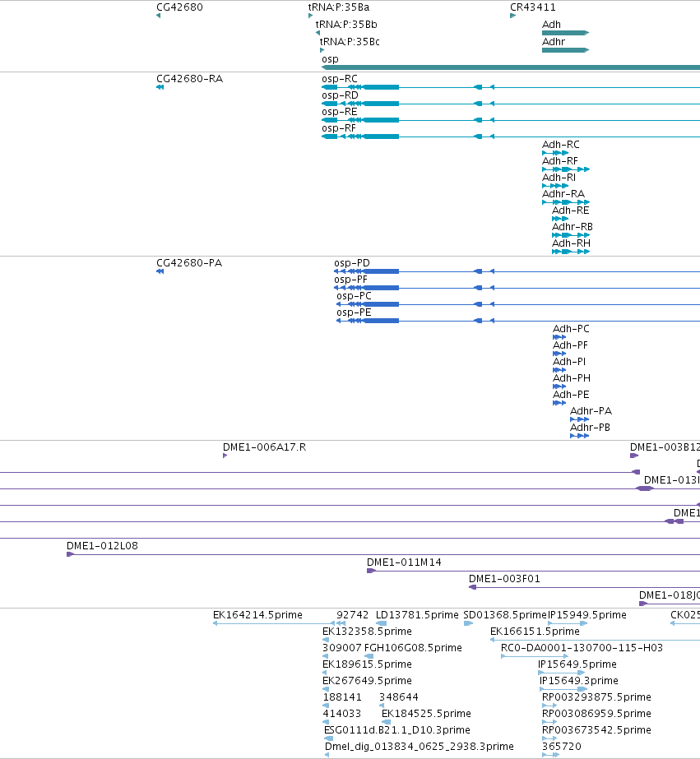The height and width of the screenshot is (759, 700).
Task: Select the Adh-PI protein feature
Action: point(559,370)
